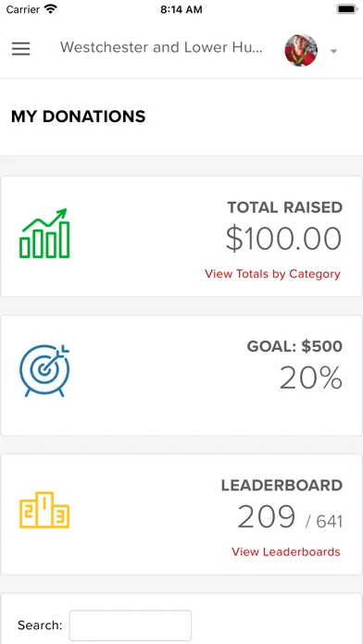Tap the blue target goal icon

[44, 370]
